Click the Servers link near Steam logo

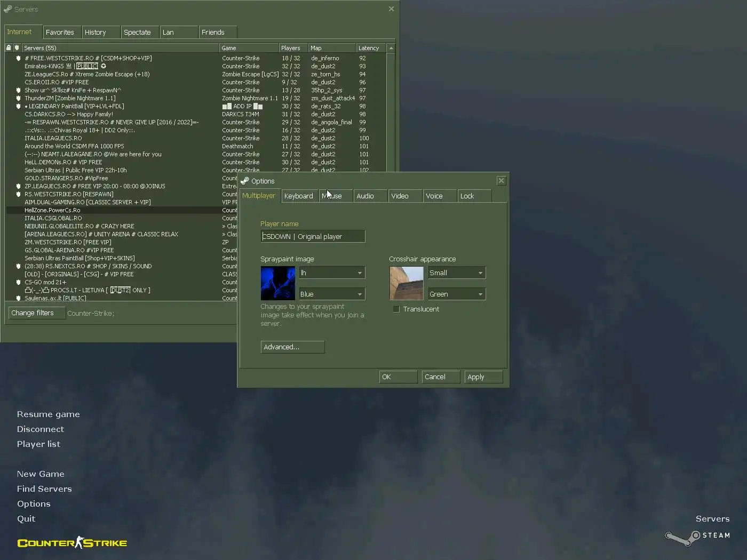point(712,518)
